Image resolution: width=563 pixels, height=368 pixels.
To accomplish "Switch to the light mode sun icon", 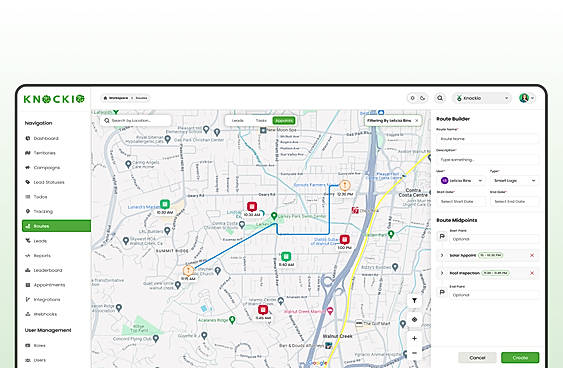I will tap(413, 98).
